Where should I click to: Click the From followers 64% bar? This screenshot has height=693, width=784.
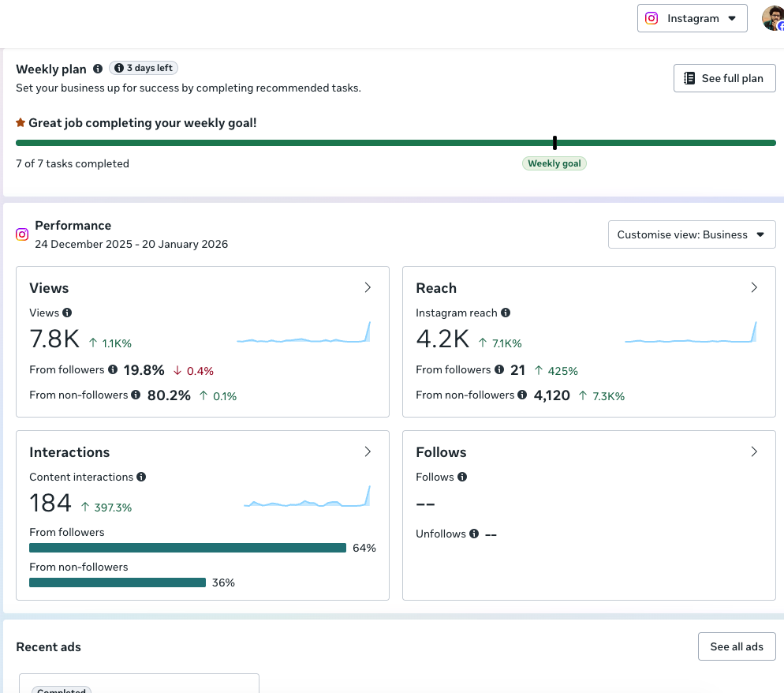(x=188, y=548)
